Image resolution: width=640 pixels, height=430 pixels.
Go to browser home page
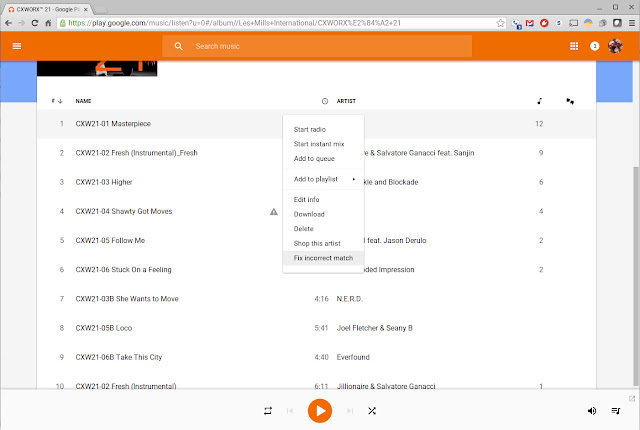(x=48, y=23)
